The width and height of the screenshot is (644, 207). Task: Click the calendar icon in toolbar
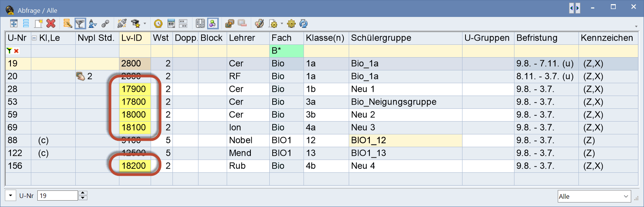click(x=171, y=24)
